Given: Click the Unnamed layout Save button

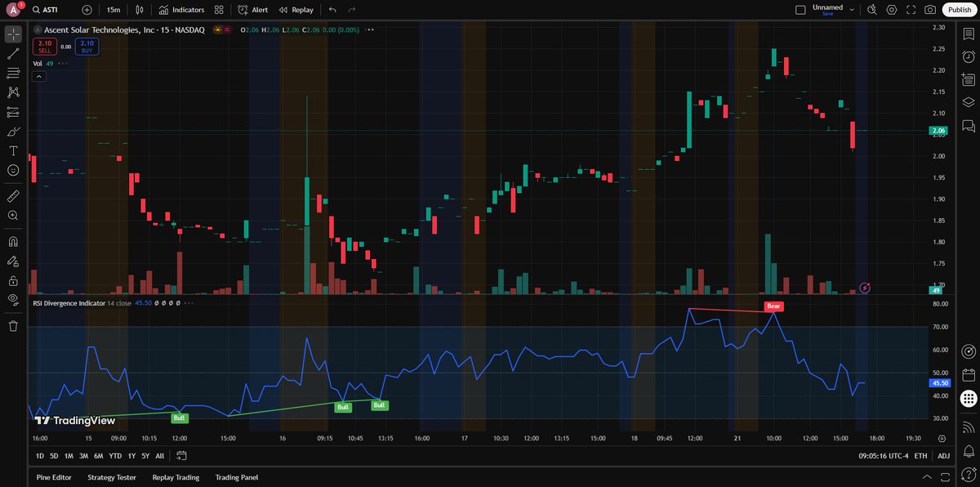Looking at the screenshot, I should point(828,10).
